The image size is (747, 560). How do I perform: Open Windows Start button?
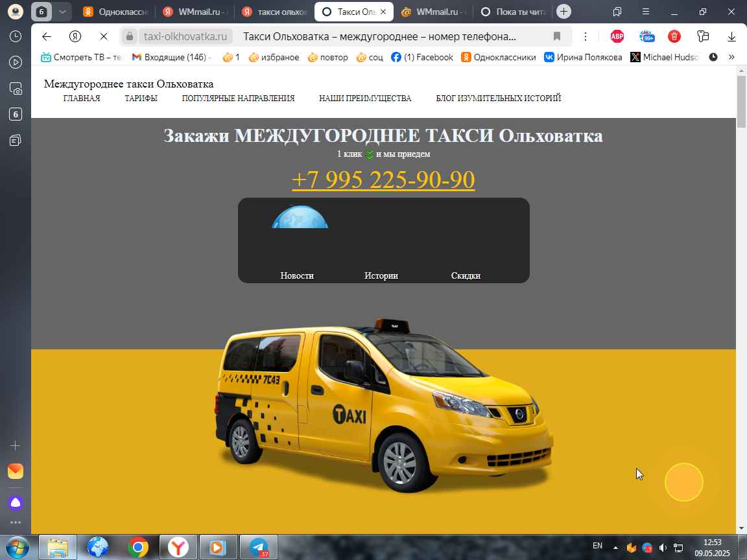pos(17,548)
